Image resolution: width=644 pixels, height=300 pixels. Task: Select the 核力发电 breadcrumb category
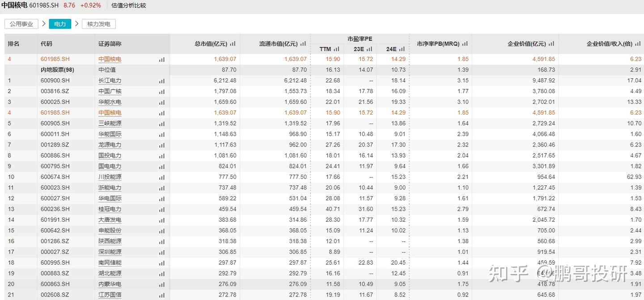point(99,24)
